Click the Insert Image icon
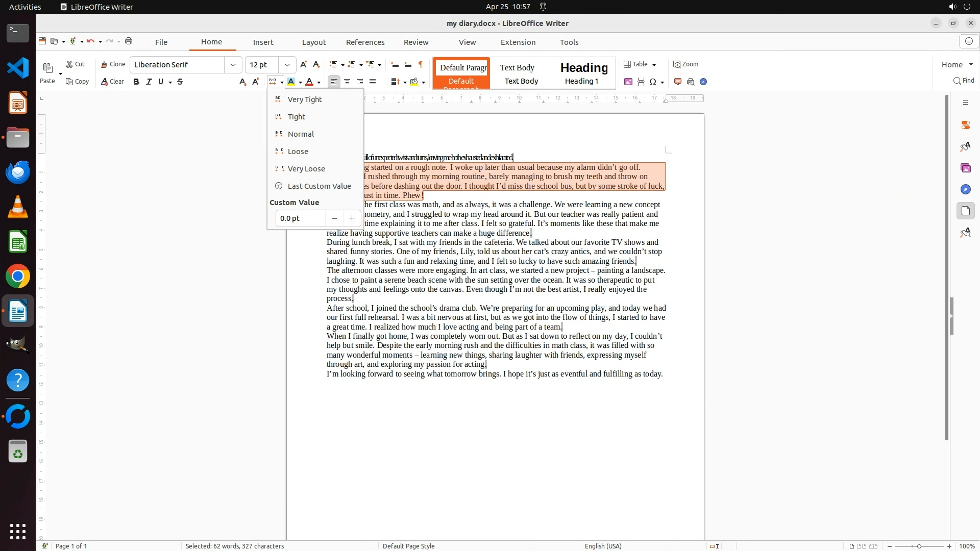 coord(628,82)
